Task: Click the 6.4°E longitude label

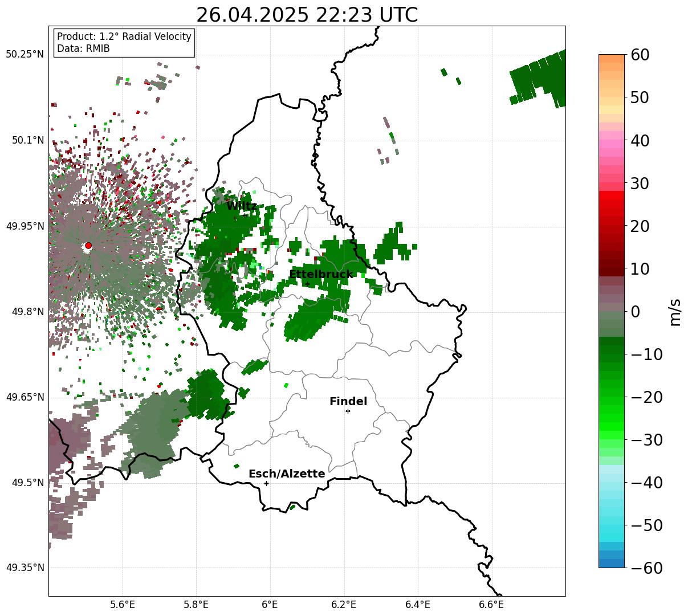Action: (x=418, y=605)
